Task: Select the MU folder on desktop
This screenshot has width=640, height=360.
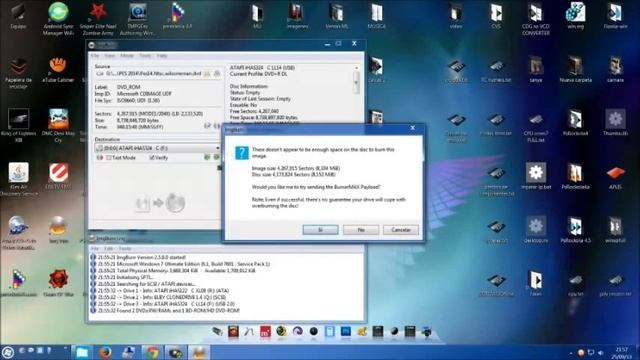Action: click(257, 16)
